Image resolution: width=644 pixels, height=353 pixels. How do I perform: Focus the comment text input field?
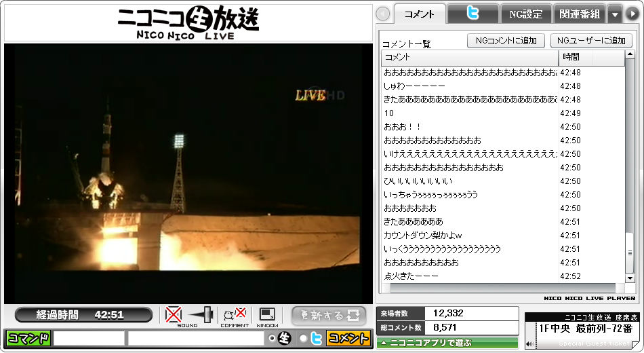tap(196, 338)
